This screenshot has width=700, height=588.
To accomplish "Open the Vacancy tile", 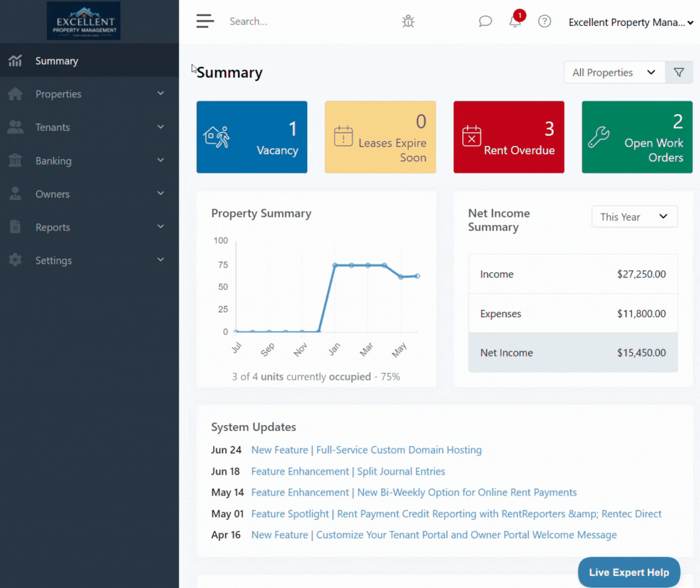I will point(252,137).
